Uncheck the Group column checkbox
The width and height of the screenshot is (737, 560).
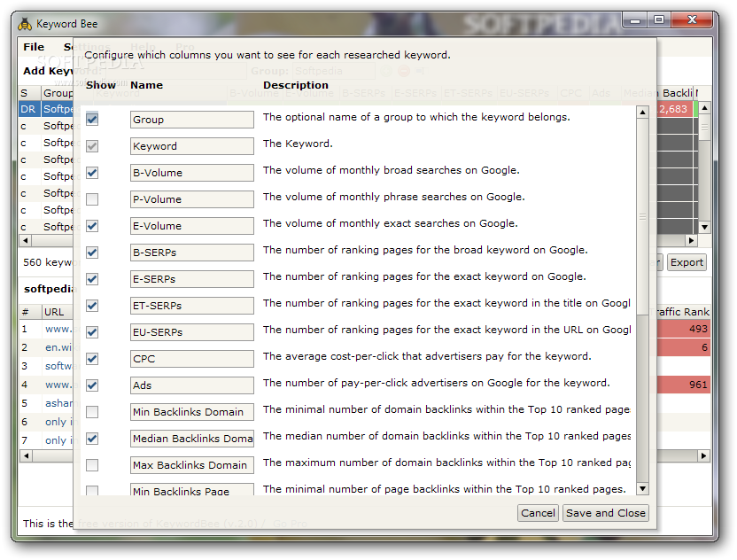(x=92, y=119)
